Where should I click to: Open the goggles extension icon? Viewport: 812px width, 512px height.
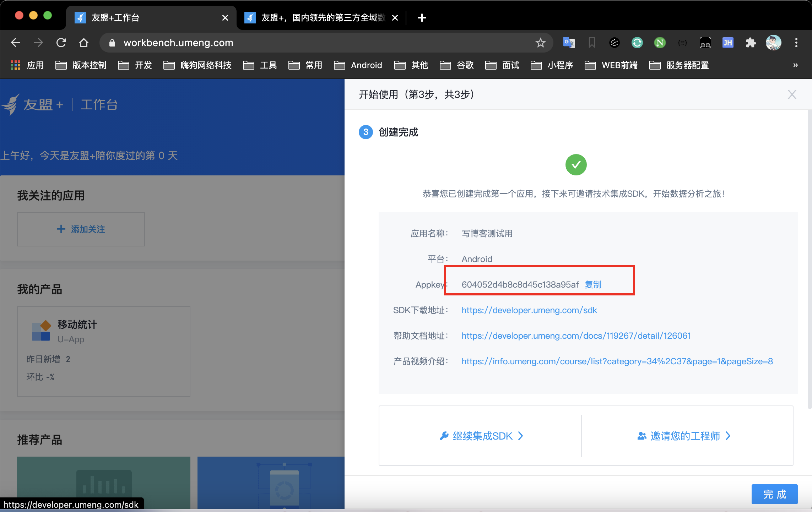[x=705, y=43]
